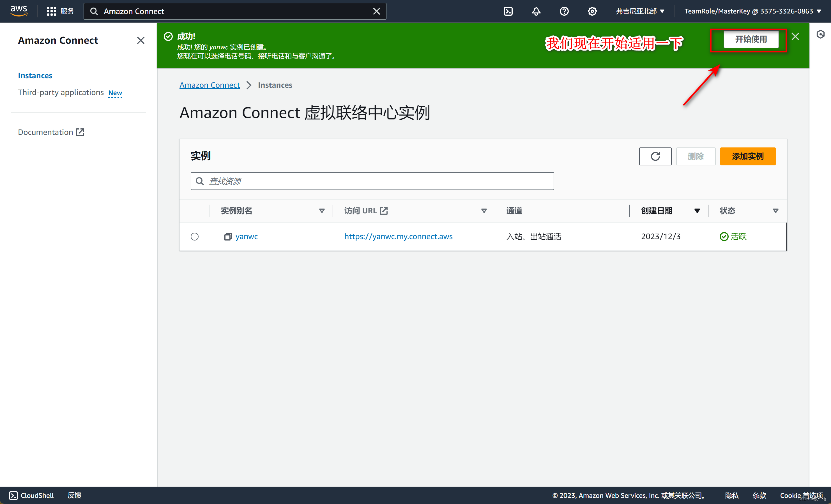Click the 添加实例 button
Viewport: 831px width, 504px height.
(x=748, y=156)
